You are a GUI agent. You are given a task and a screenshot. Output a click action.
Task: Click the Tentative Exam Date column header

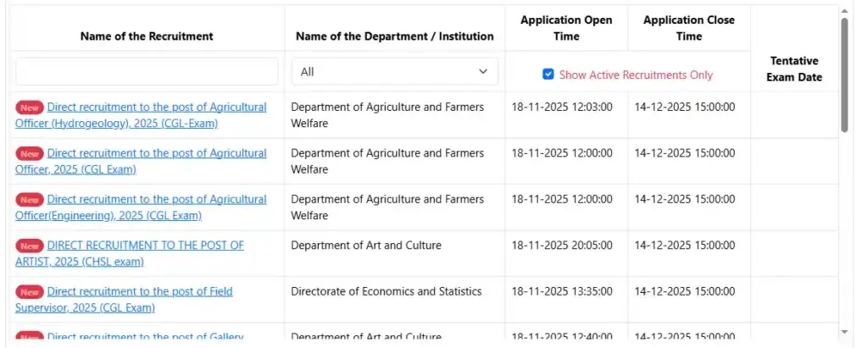pos(793,69)
